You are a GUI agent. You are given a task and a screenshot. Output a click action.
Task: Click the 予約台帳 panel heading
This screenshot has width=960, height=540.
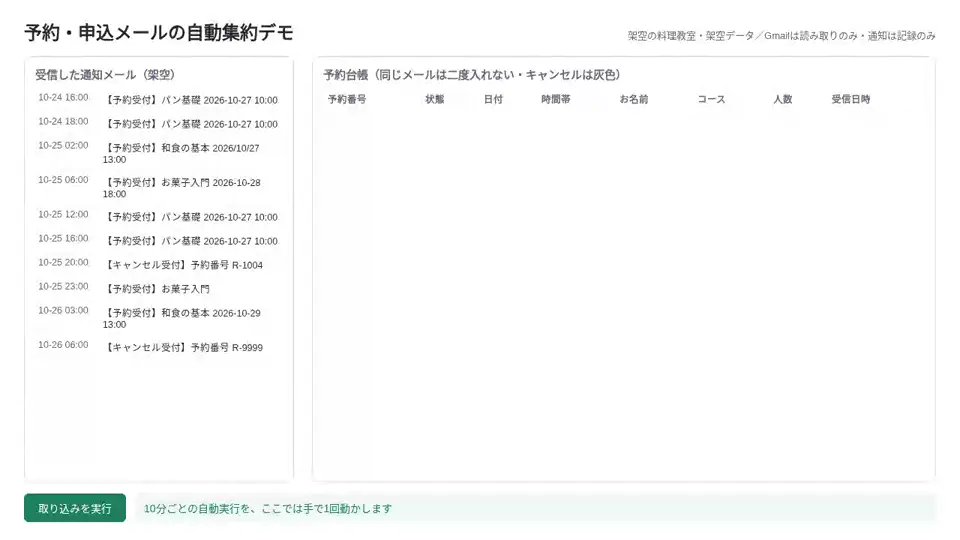472,75
